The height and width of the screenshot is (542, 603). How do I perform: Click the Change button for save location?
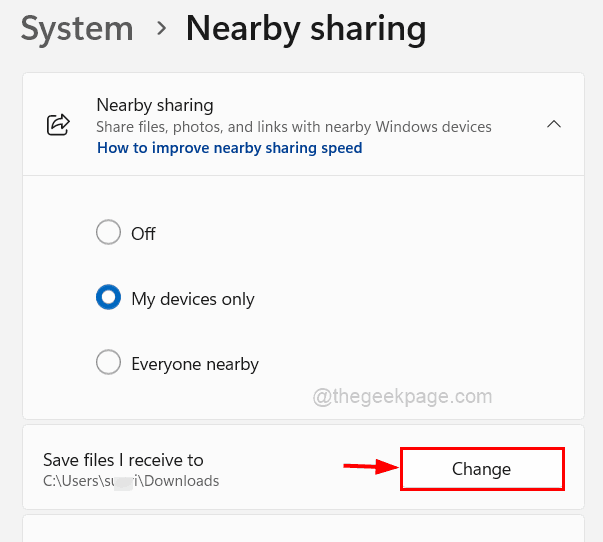[482, 469]
